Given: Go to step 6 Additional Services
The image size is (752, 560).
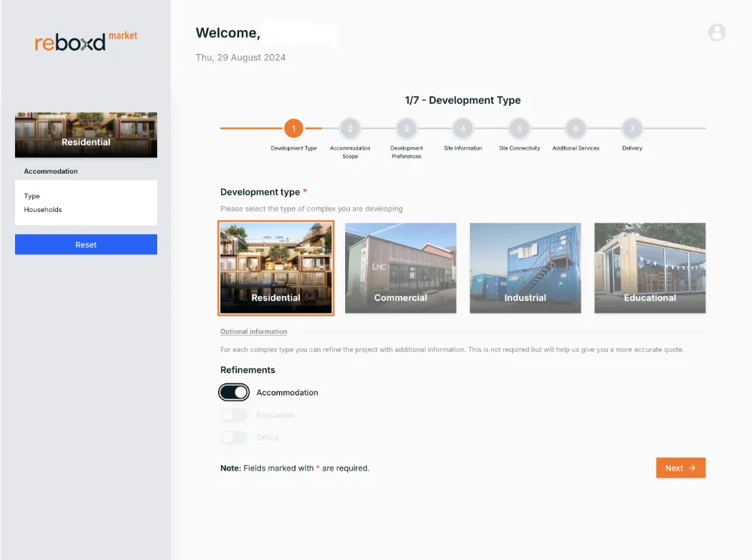Looking at the screenshot, I should pyautogui.click(x=575, y=129).
